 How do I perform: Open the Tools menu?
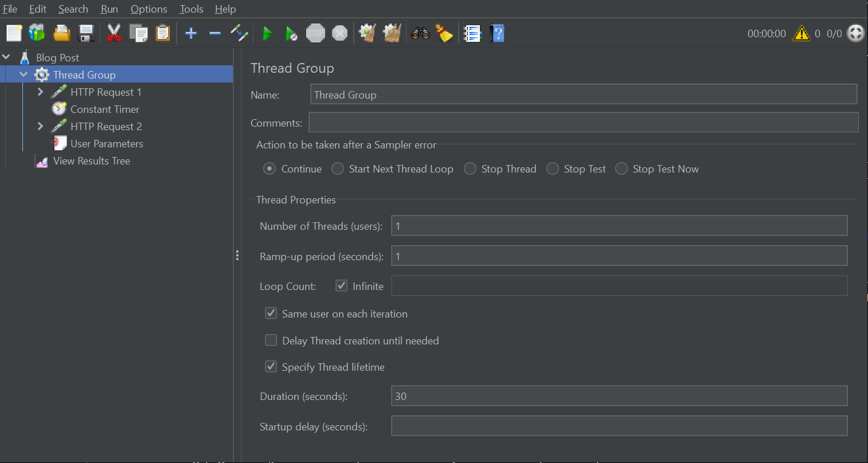click(191, 9)
